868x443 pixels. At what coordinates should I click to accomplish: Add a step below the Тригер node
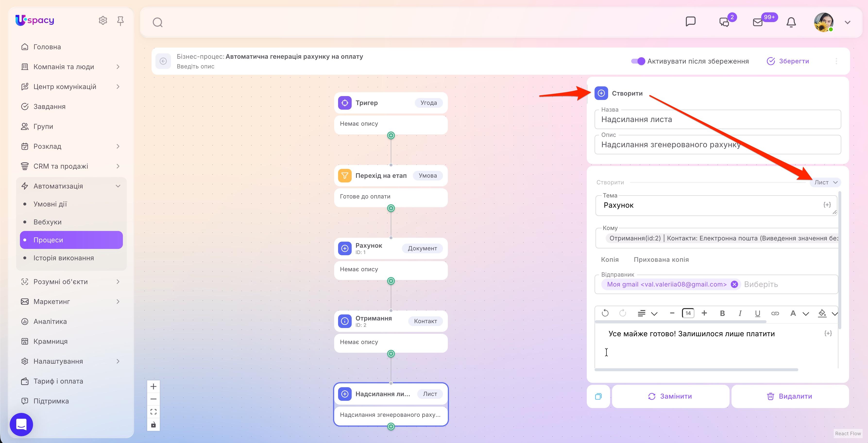391,135
